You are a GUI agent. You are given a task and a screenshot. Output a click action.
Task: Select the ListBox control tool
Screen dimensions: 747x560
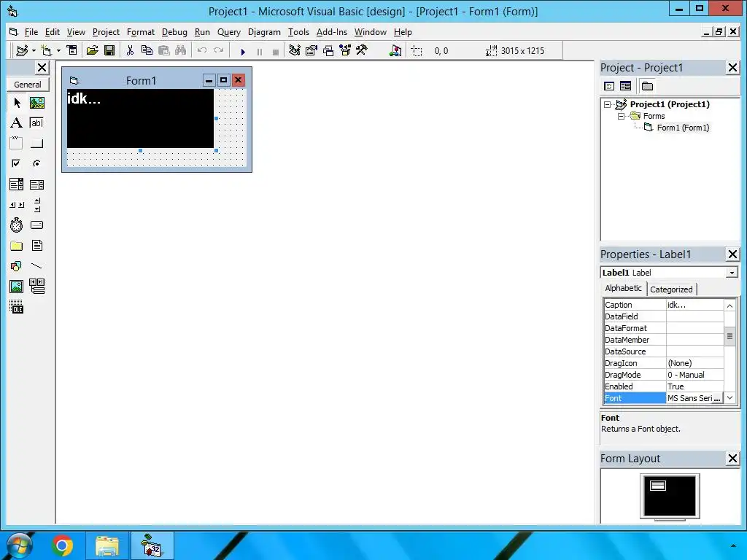pos(37,184)
